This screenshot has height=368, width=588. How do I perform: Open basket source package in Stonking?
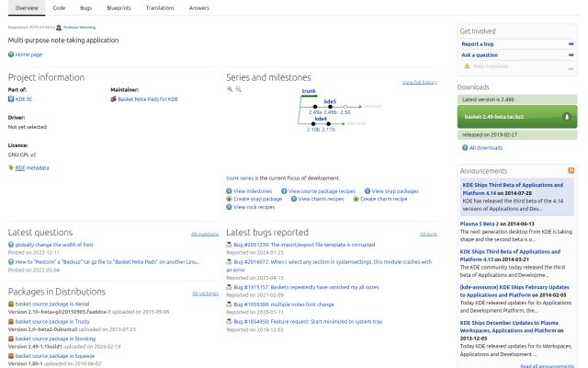pos(55,339)
